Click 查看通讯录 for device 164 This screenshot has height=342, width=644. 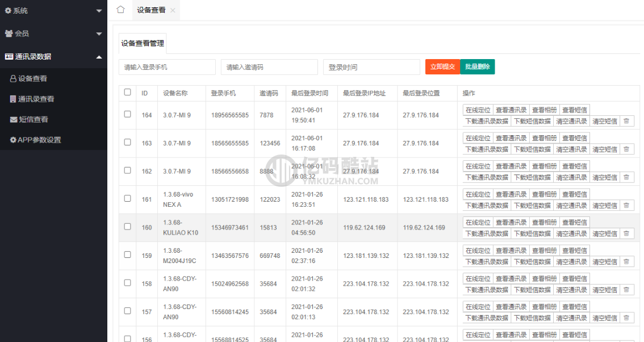click(511, 110)
